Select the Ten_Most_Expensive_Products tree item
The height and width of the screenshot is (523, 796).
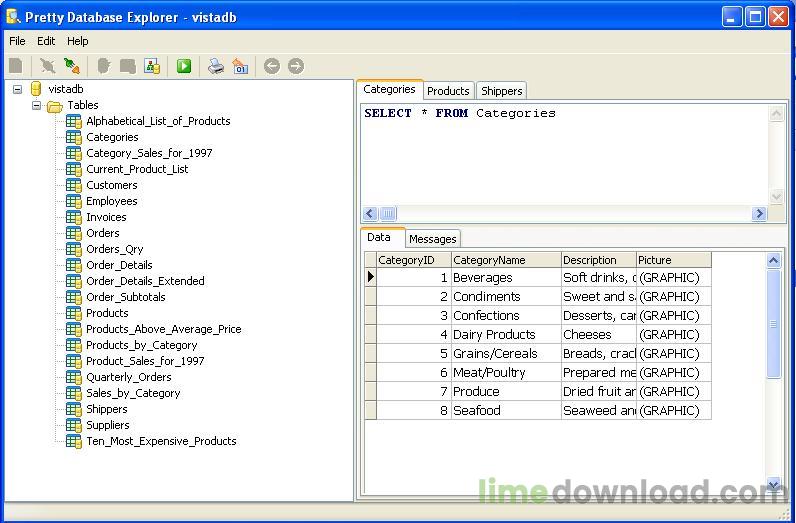click(x=161, y=441)
